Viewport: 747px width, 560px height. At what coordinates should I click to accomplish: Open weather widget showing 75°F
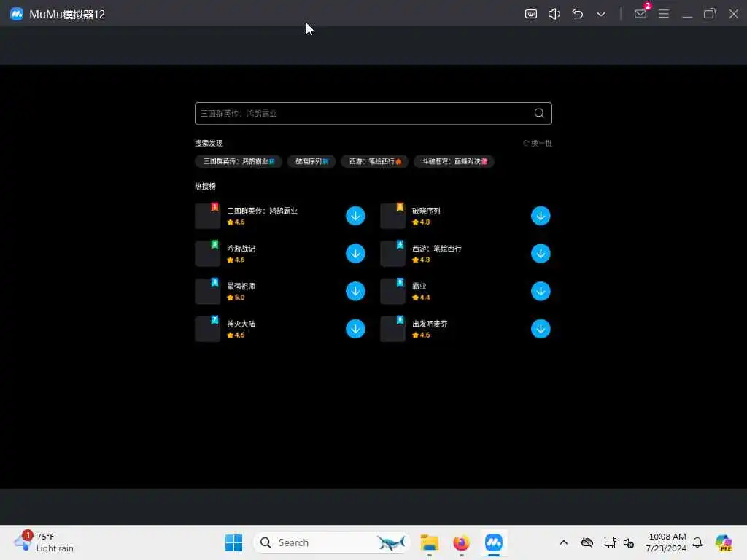(x=43, y=542)
